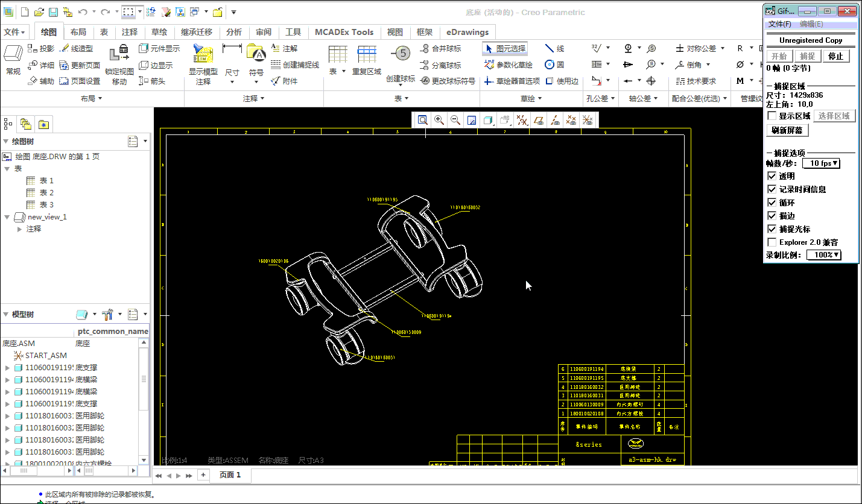The height and width of the screenshot is (504, 862).
Task: Open the 10 fps frame rate dropdown
Action: [822, 163]
